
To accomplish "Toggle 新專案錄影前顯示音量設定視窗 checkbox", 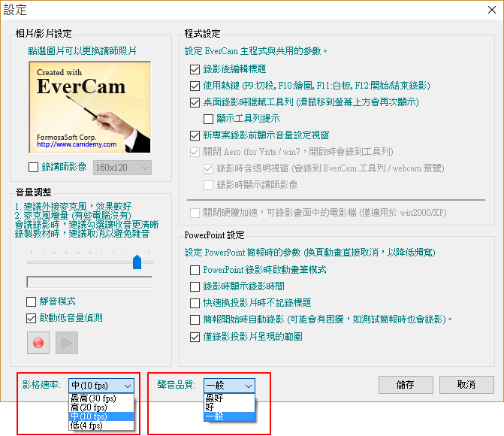I will 195,135.
